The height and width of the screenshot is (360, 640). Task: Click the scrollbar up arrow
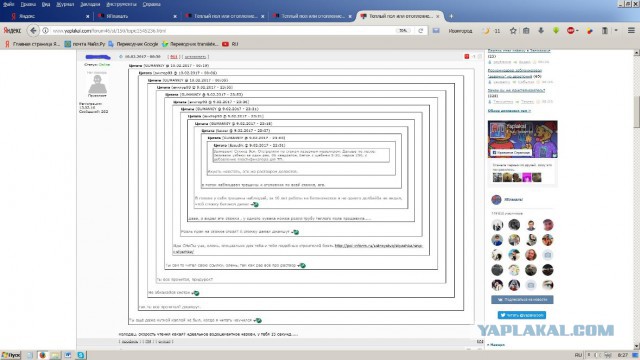636,53
